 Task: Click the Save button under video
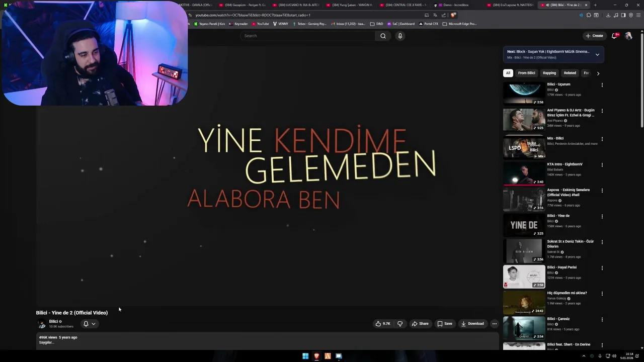coord(445,324)
